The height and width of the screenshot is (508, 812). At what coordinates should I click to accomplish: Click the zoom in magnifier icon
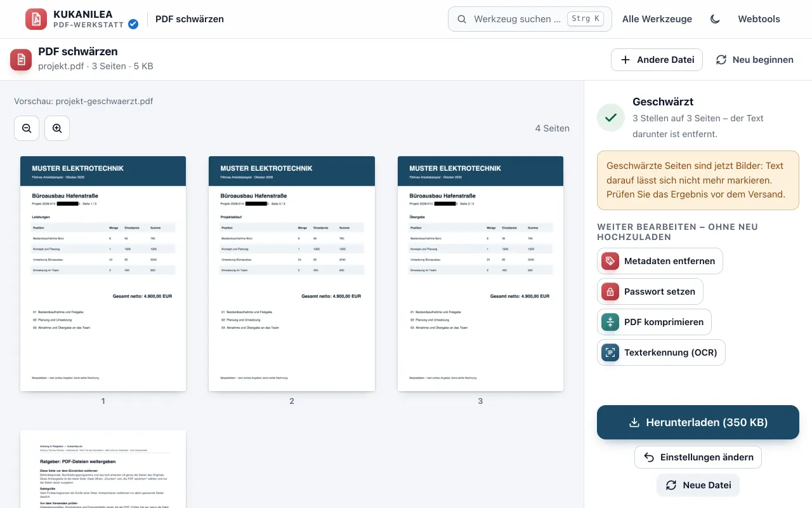point(57,128)
